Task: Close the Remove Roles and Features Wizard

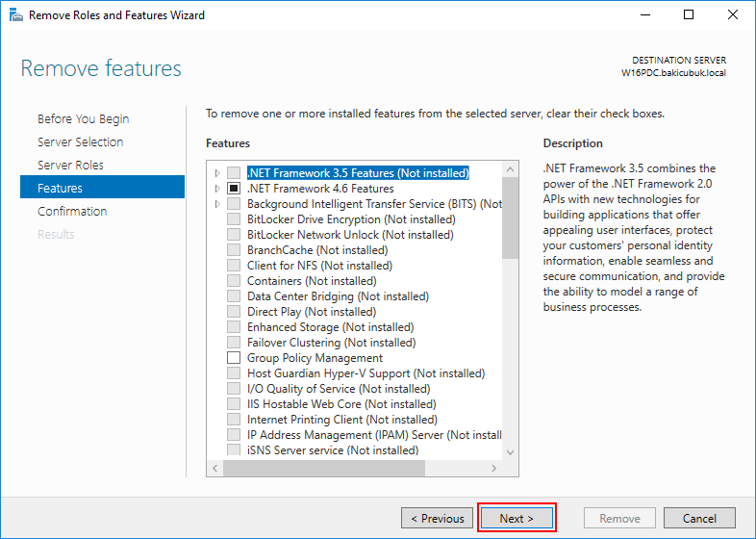Action: tap(732, 15)
